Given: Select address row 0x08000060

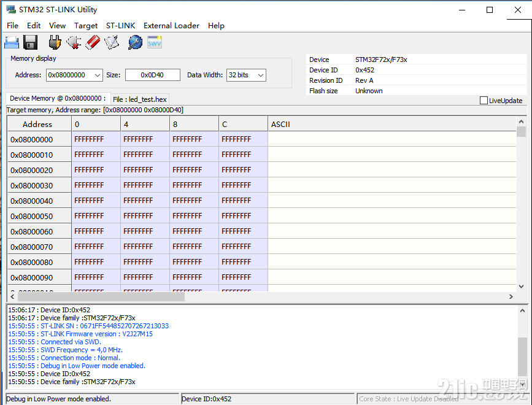Looking at the screenshot, I should [x=39, y=231].
